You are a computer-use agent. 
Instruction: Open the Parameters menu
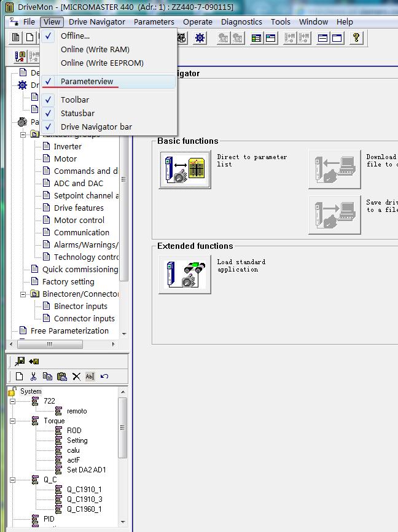[x=154, y=22]
